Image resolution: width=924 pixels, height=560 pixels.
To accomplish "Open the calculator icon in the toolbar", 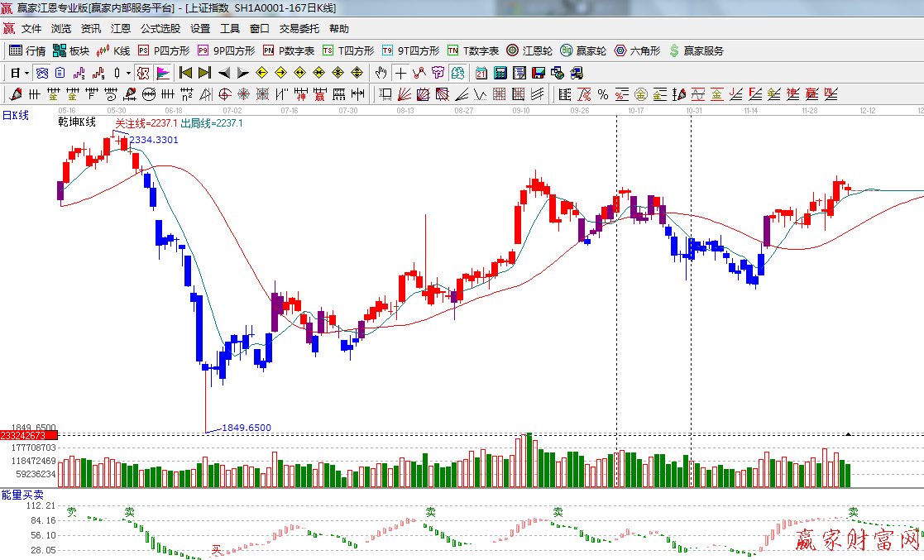I will (x=500, y=73).
